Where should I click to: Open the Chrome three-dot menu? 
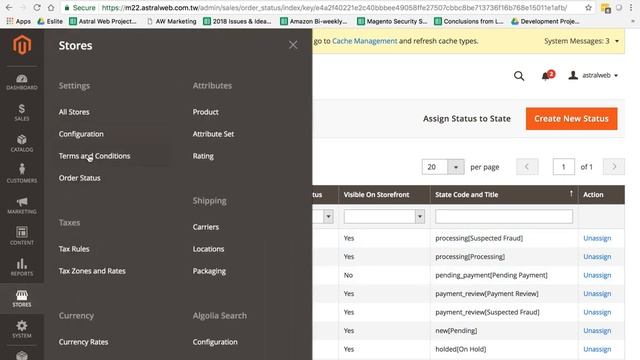coord(631,7)
